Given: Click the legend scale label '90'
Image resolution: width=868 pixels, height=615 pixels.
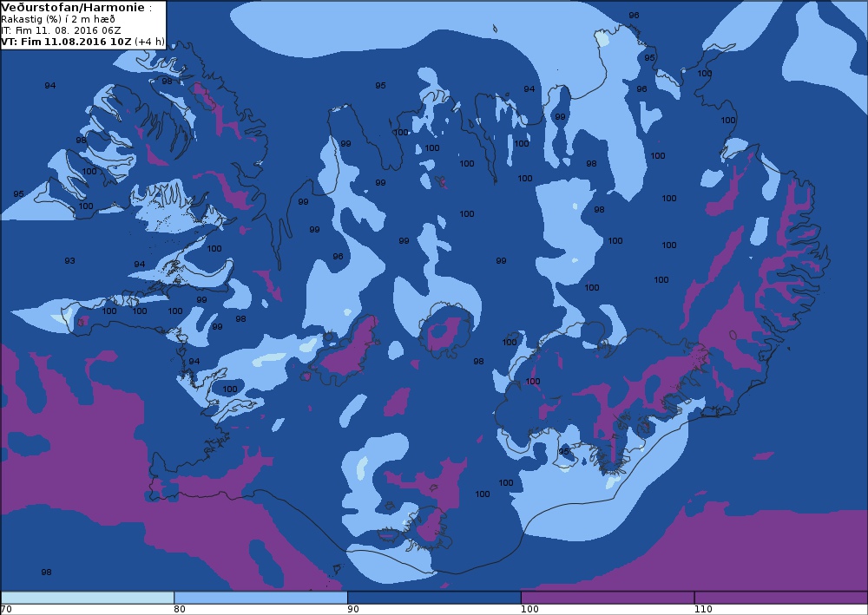Looking at the screenshot, I should [x=353, y=610].
